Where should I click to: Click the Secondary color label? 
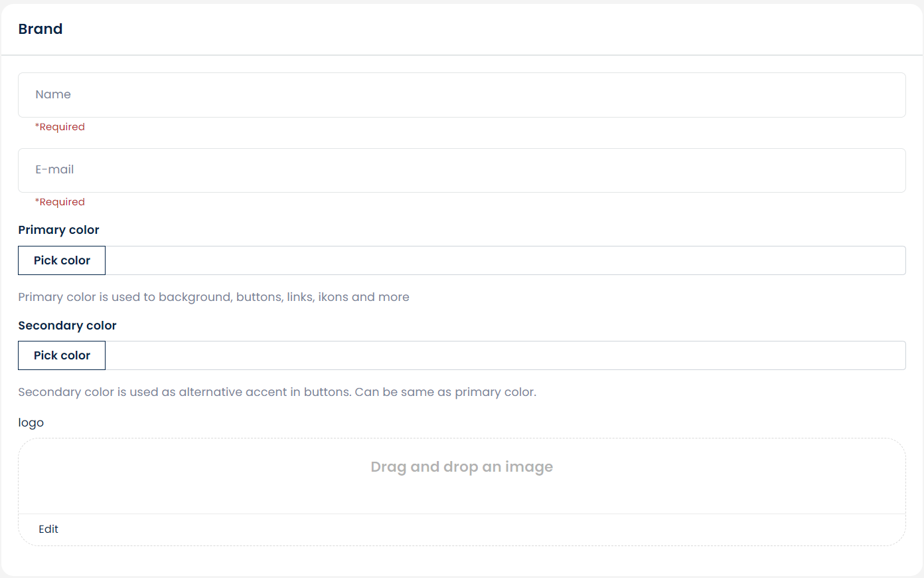click(67, 326)
